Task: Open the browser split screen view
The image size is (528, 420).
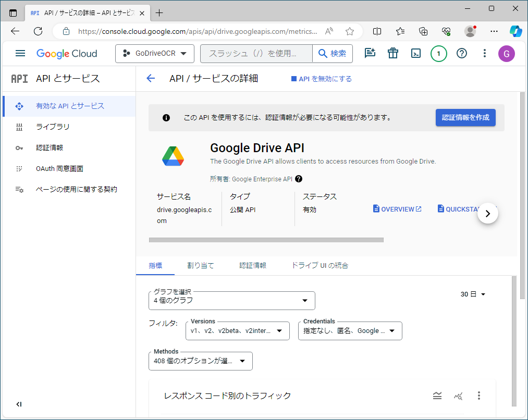Action: tap(377, 31)
